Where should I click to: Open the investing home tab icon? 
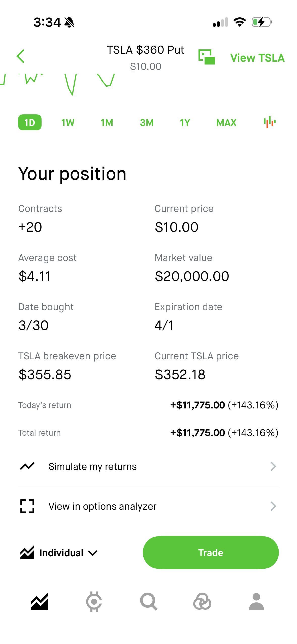coord(40,602)
